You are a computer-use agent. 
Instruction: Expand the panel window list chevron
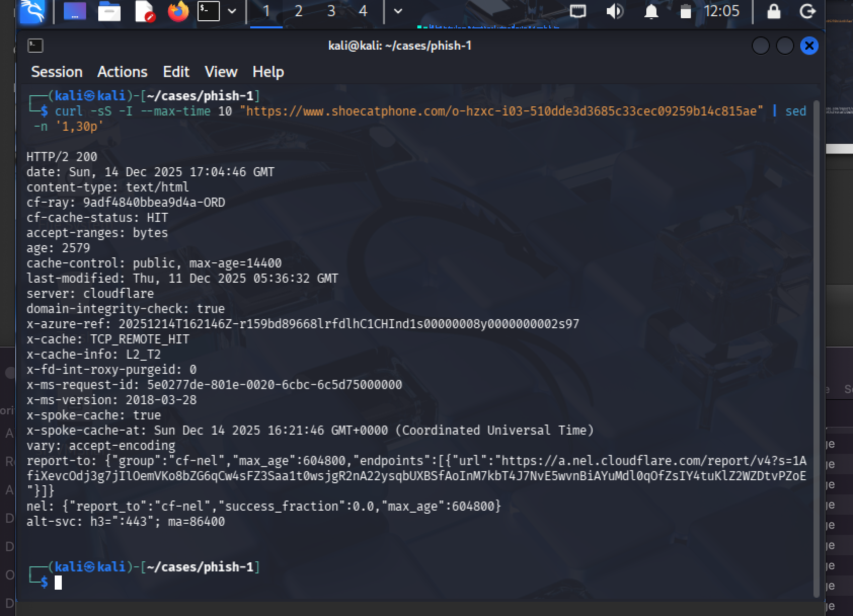398,11
